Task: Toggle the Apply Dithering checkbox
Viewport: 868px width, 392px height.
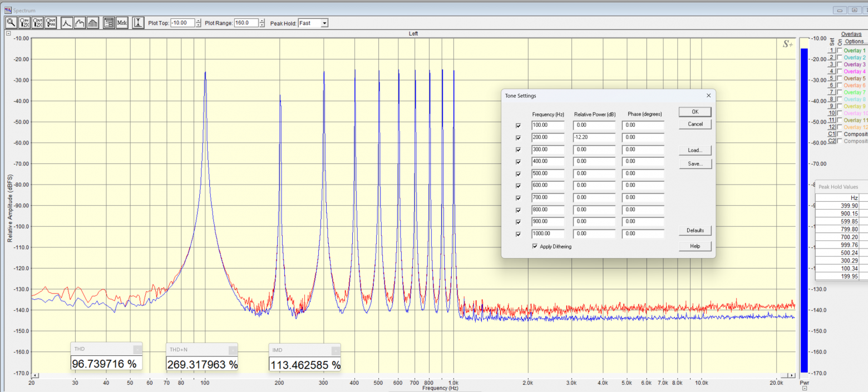Action: click(535, 246)
